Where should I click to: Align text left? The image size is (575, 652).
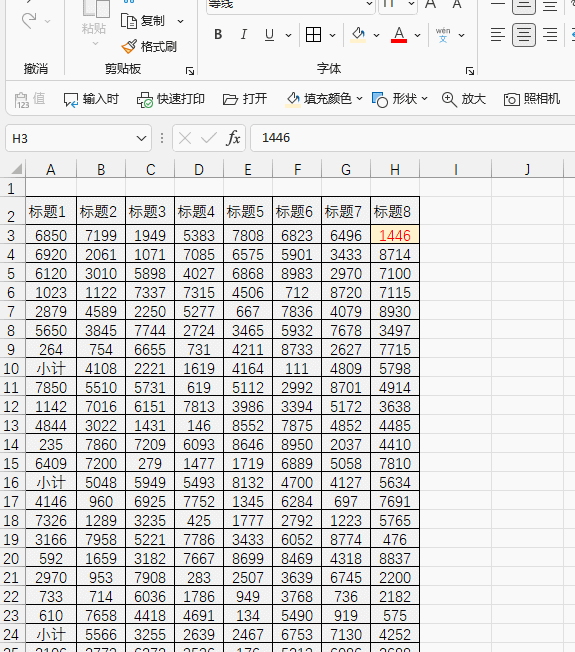click(498, 35)
